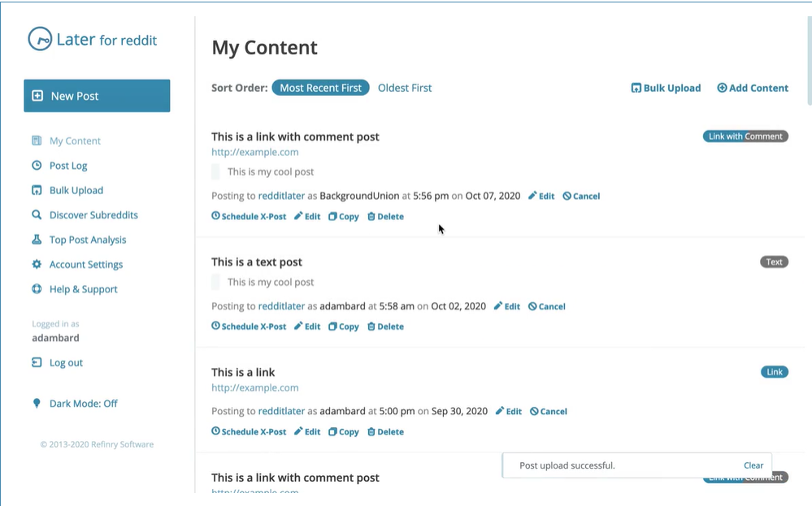812x506 pixels.
Task: Cancel the Oct 07, 2020 scheduled posting
Action: [581, 196]
